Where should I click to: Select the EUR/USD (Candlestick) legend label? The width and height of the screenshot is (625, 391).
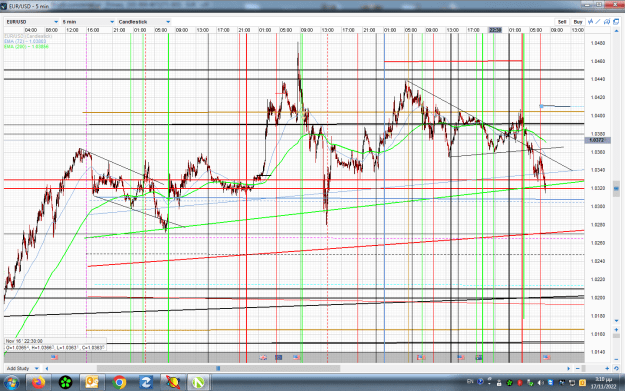(x=28, y=36)
